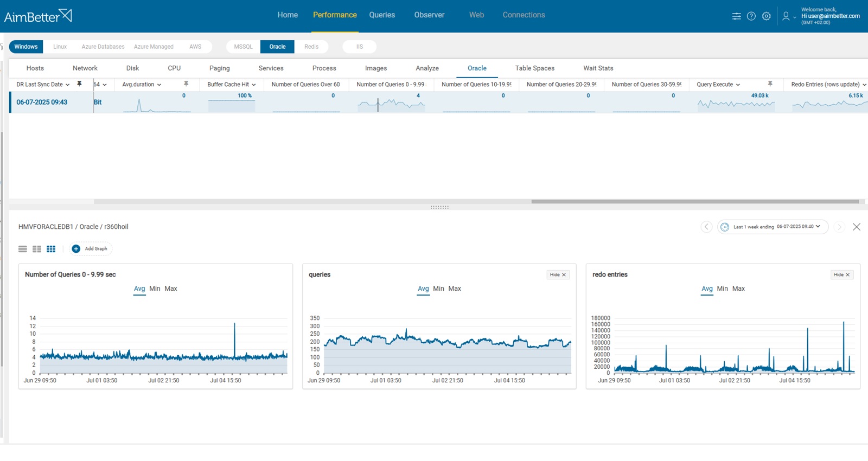Click the horizontal scrollbar thumb of table
This screenshot has height=461, width=868.
tap(695, 201)
